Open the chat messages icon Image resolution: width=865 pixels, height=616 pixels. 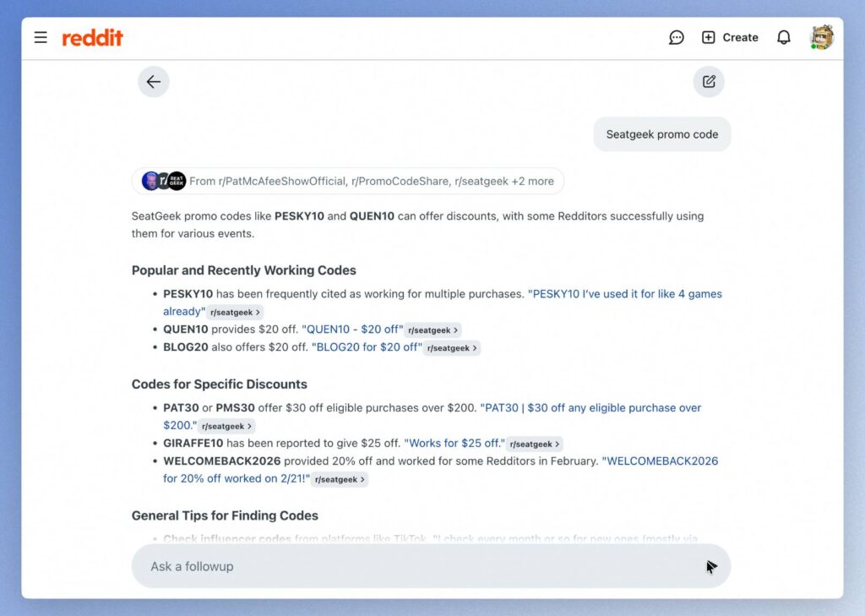click(x=677, y=37)
